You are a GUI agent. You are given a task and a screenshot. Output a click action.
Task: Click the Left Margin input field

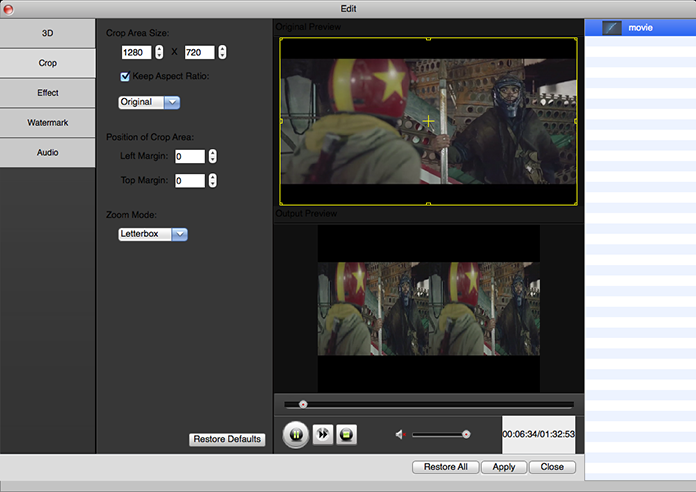pyautogui.click(x=190, y=156)
